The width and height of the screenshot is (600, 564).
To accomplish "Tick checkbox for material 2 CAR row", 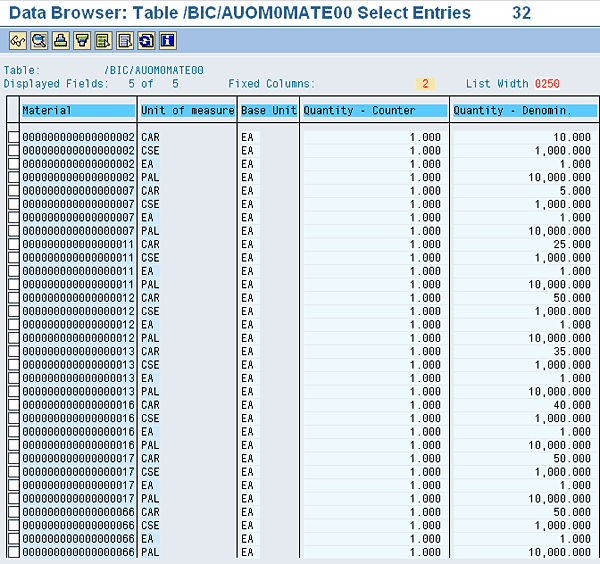I will pyautogui.click(x=13, y=137).
